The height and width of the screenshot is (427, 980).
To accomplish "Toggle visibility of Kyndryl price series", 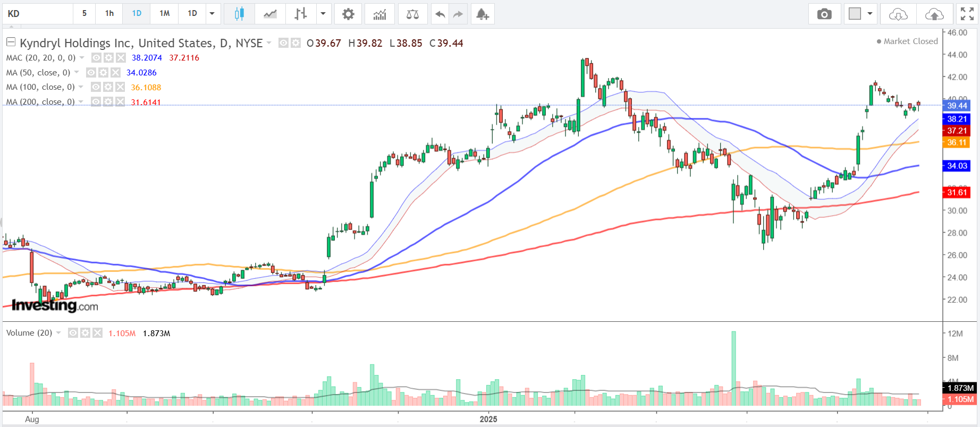I will click(284, 43).
